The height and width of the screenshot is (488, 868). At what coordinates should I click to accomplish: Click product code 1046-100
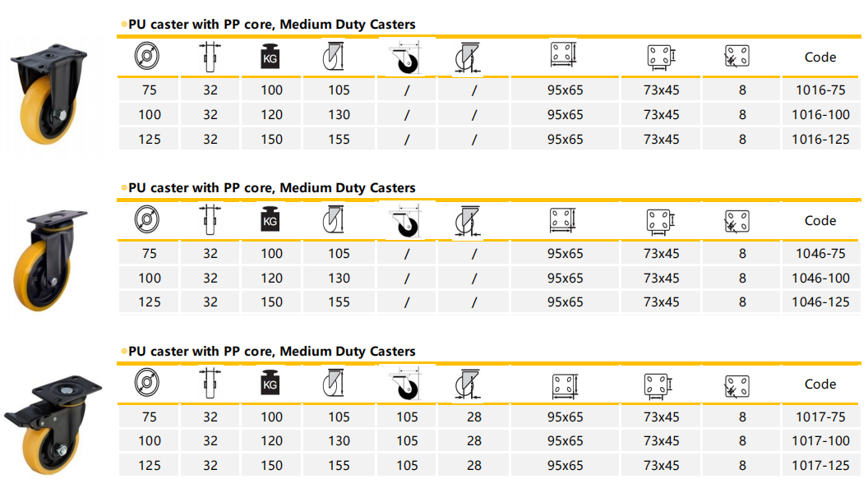pyautogui.click(x=820, y=278)
